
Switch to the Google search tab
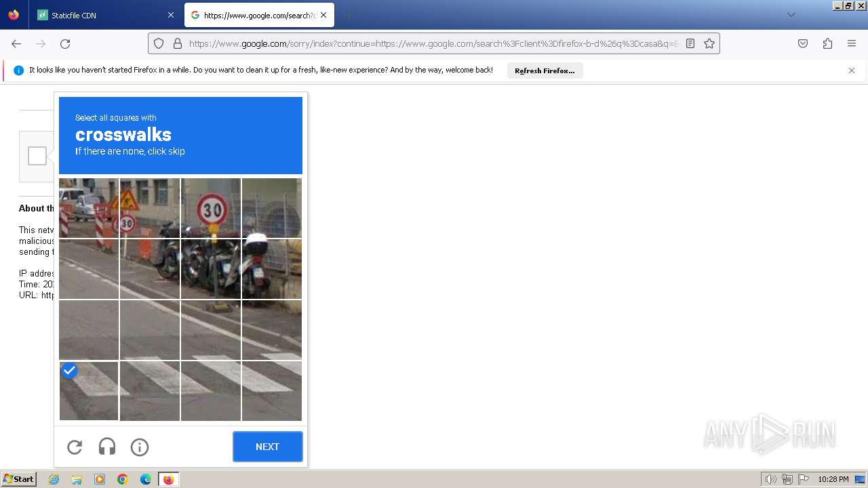[x=258, y=15]
